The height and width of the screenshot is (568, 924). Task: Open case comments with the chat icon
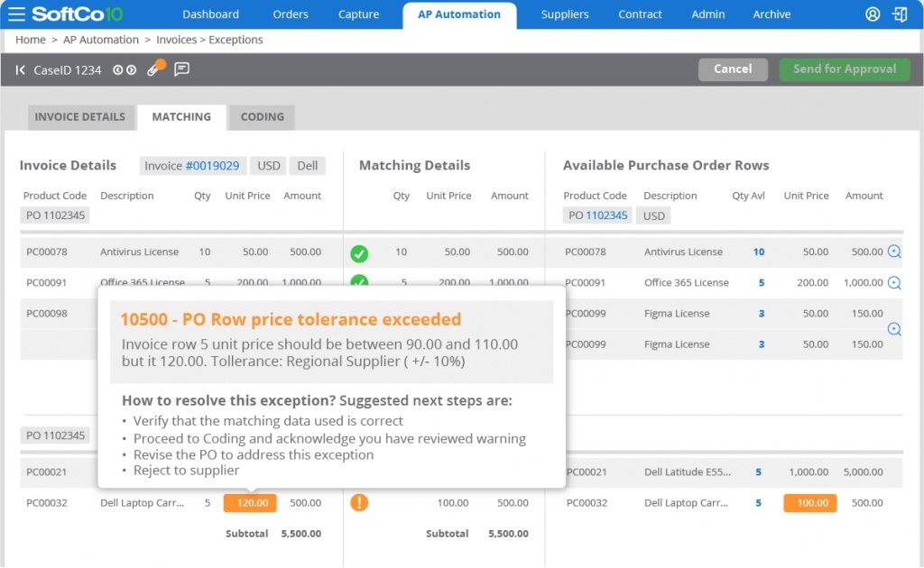point(182,69)
